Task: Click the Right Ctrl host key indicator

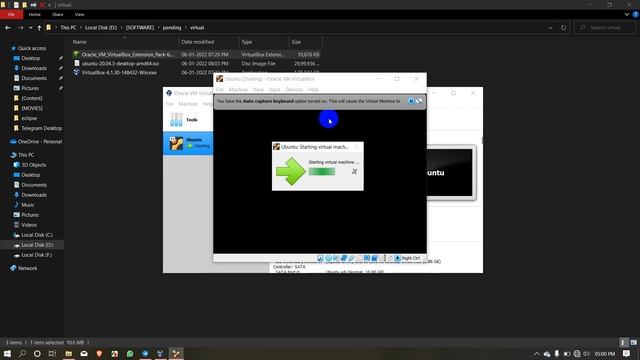Action: click(411, 258)
